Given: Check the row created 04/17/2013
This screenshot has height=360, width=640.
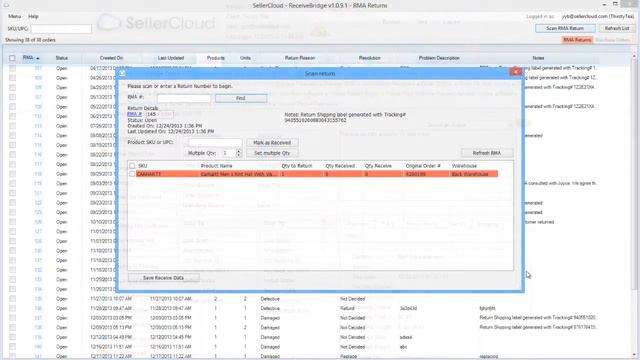Looking at the screenshot, I should pos(12,68).
